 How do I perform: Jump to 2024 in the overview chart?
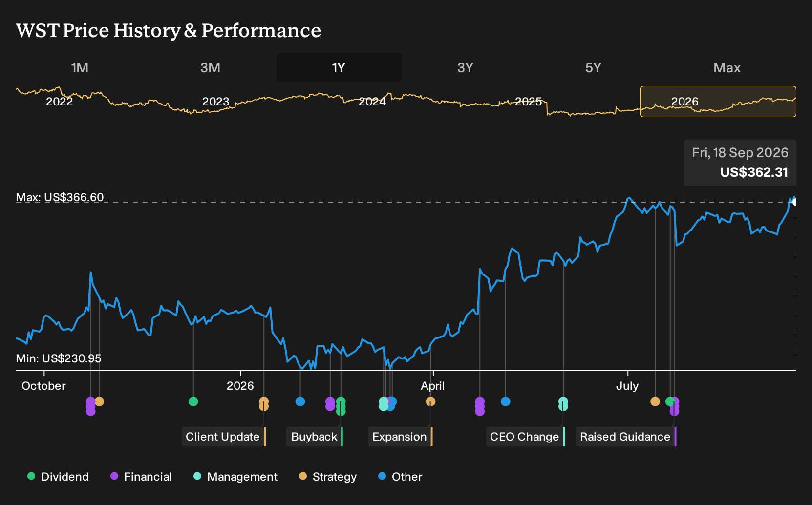(372, 102)
